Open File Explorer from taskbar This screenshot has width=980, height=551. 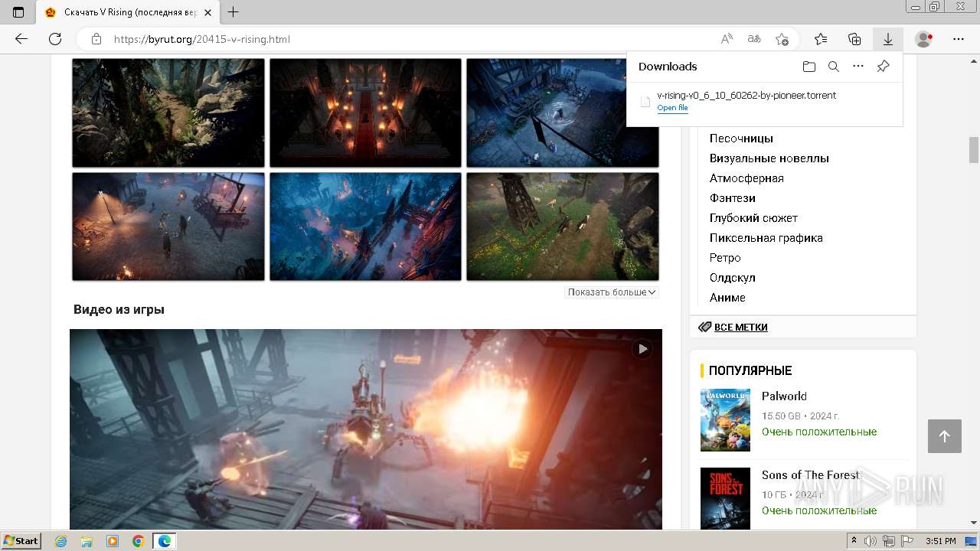pyautogui.click(x=87, y=541)
